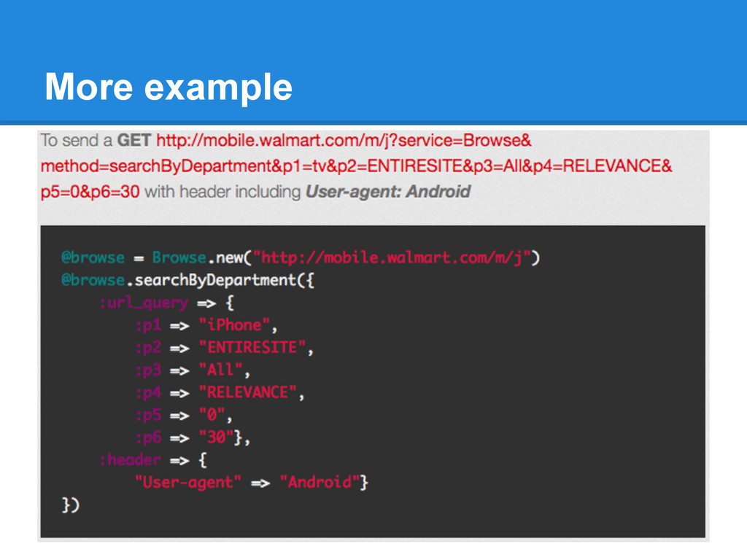Click the '"ENTIRESITE"' string in code
The height and width of the screenshot is (560, 747).
252,348
